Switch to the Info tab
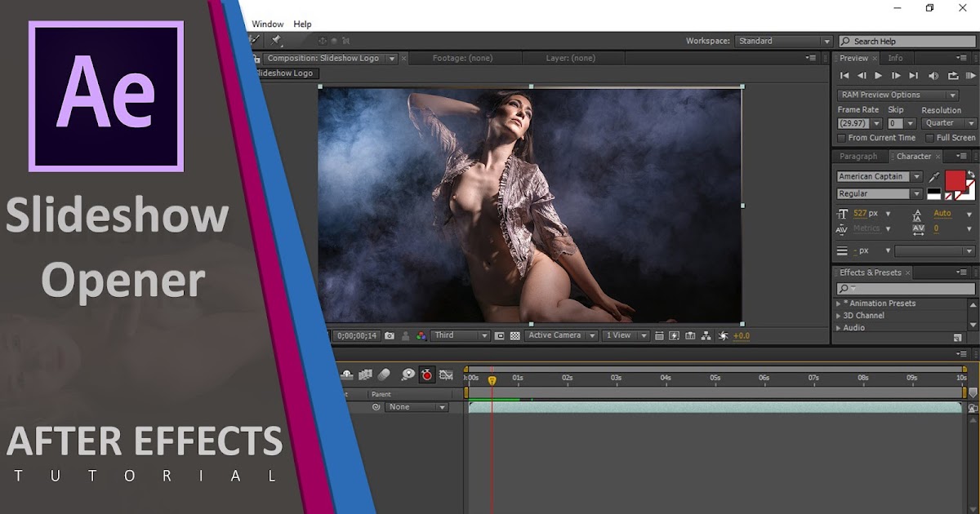Screen dimensions: 980x514 tap(896, 58)
